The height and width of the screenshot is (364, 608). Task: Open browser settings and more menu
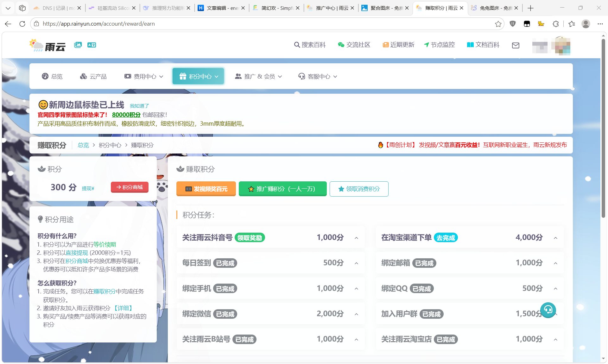click(600, 24)
